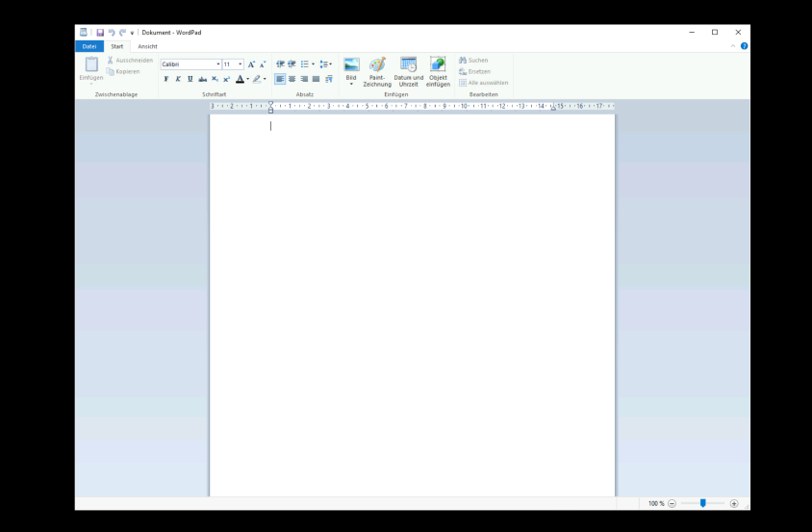
Task: Expand the bullet list style dropdown
Action: click(x=313, y=64)
